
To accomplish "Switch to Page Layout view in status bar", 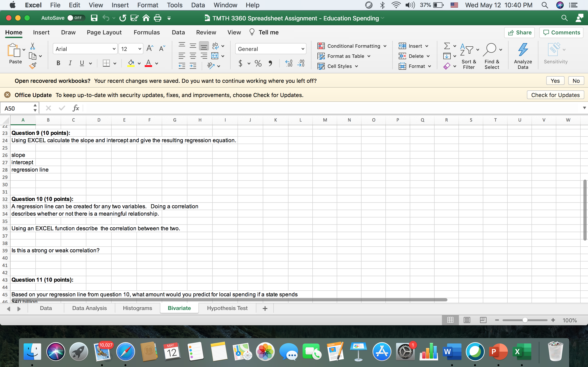I will (467, 320).
